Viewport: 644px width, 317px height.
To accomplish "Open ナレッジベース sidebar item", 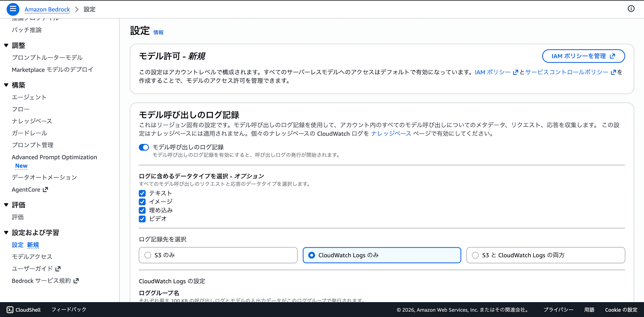I will [32, 121].
